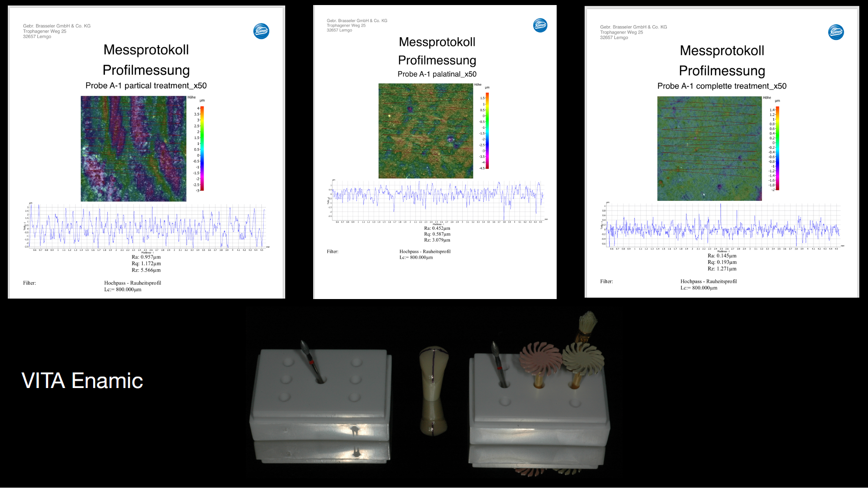Click the 'Rq: 1.172µm' value
Screen dimensions: 868x488
(x=146, y=264)
